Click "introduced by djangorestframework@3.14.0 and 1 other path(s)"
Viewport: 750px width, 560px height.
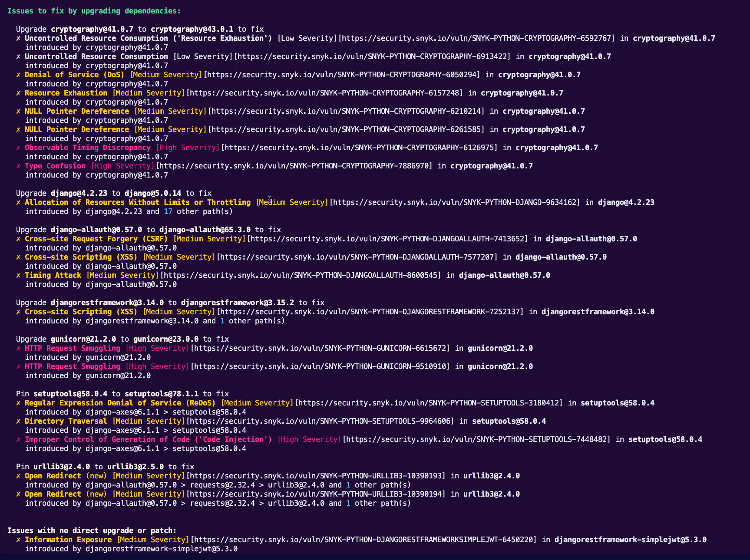[155, 321]
